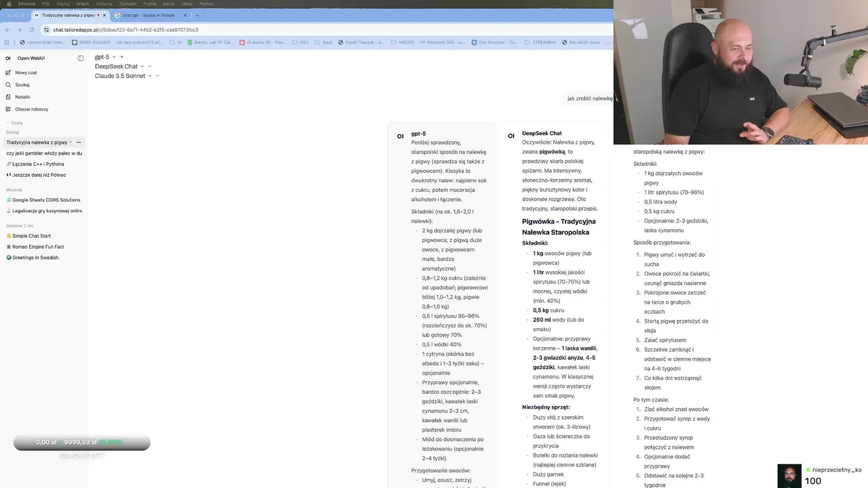Click the heading 'Pigwówka - Tradycyjna Nalewka Staropolska'

point(559,226)
